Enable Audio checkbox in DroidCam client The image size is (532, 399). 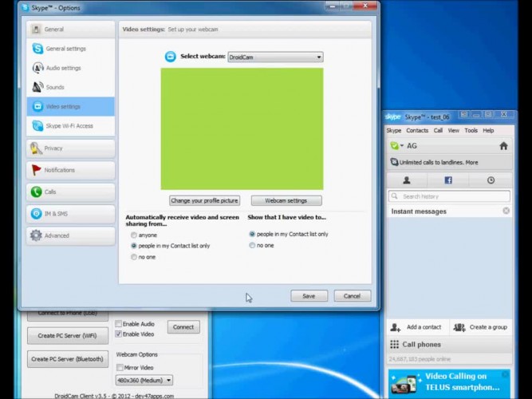click(x=118, y=324)
